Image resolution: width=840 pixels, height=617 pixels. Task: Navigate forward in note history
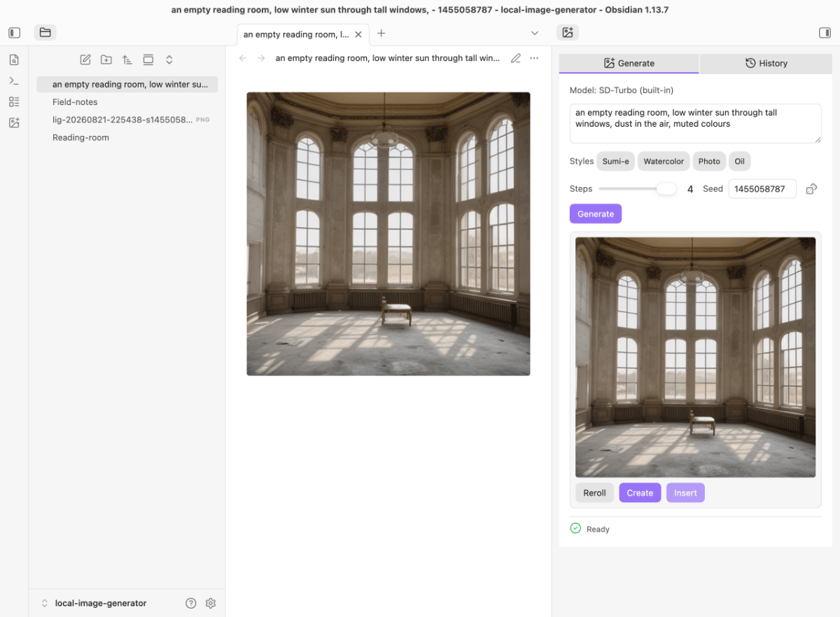coord(261,58)
